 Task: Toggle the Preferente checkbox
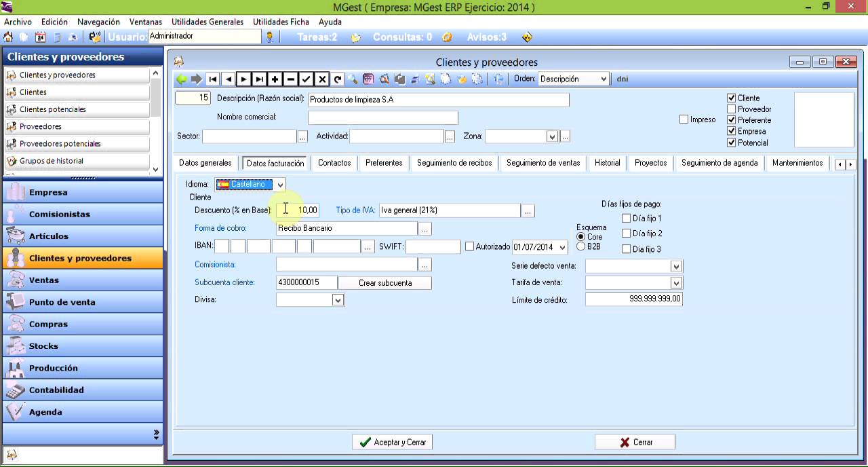731,120
